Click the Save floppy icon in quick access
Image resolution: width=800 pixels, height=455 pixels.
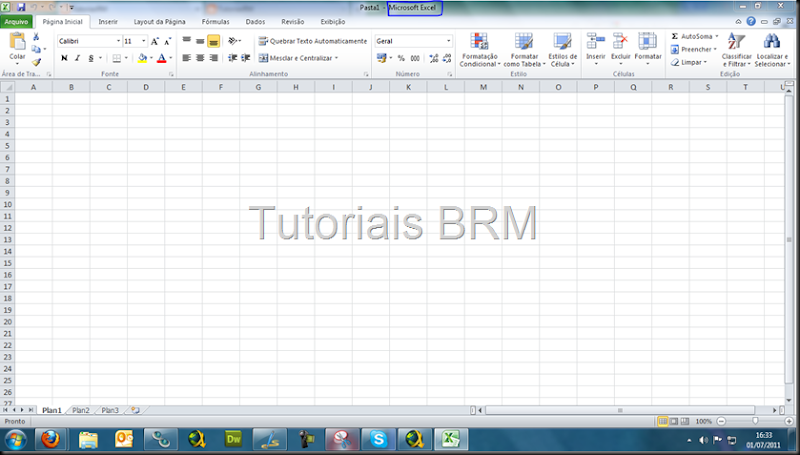21,7
